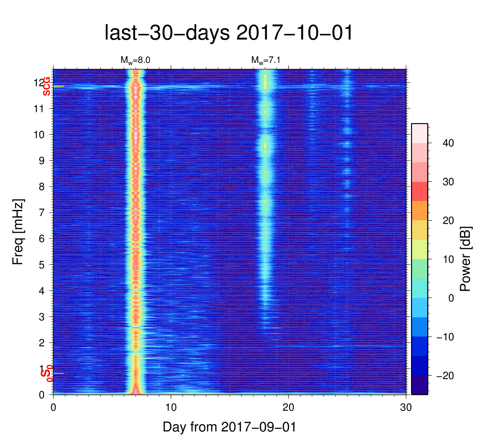Click the Mw=7.1 earthquake label

coord(266,60)
